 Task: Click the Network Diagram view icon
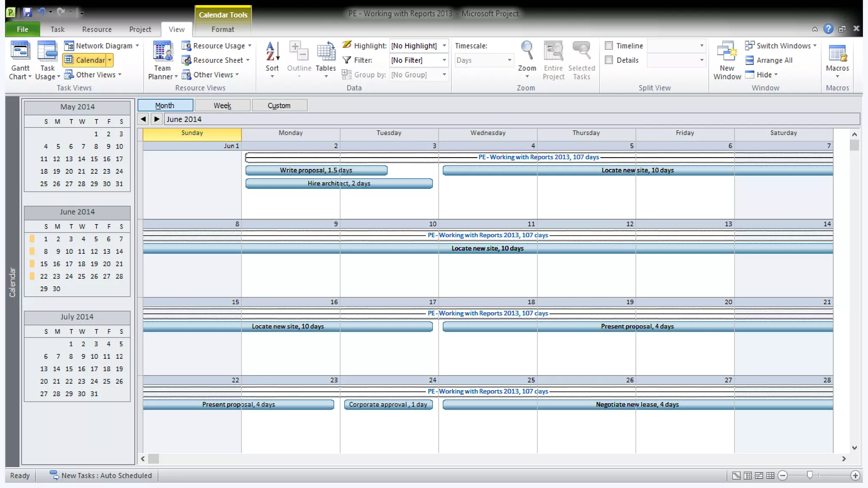tap(69, 46)
